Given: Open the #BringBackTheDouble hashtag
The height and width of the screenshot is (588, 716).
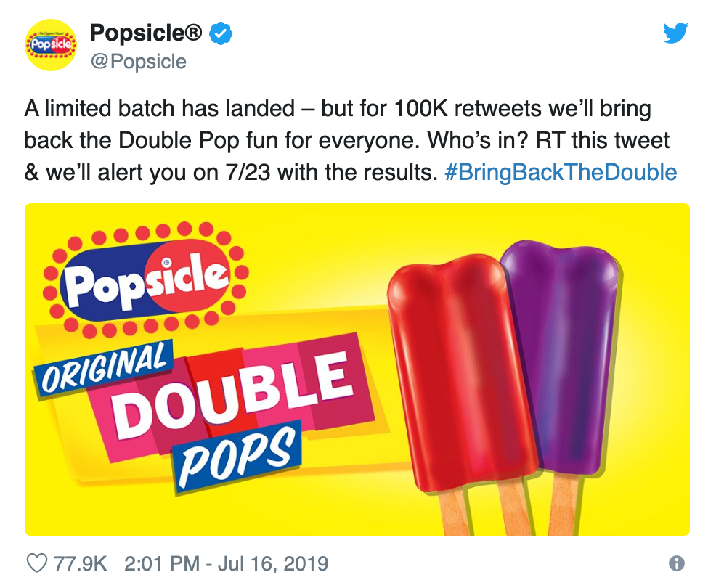Looking at the screenshot, I should pyautogui.click(x=561, y=173).
